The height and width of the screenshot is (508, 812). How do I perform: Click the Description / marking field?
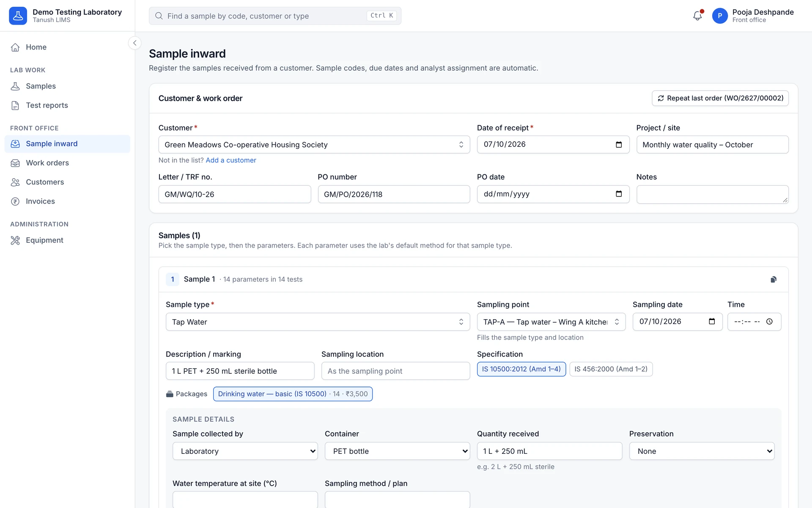[x=240, y=371]
